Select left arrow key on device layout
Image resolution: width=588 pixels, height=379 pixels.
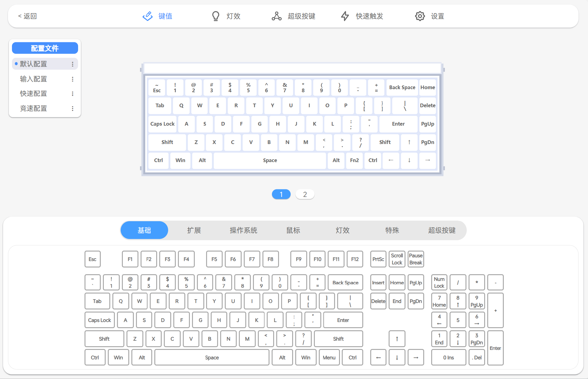pos(391,160)
